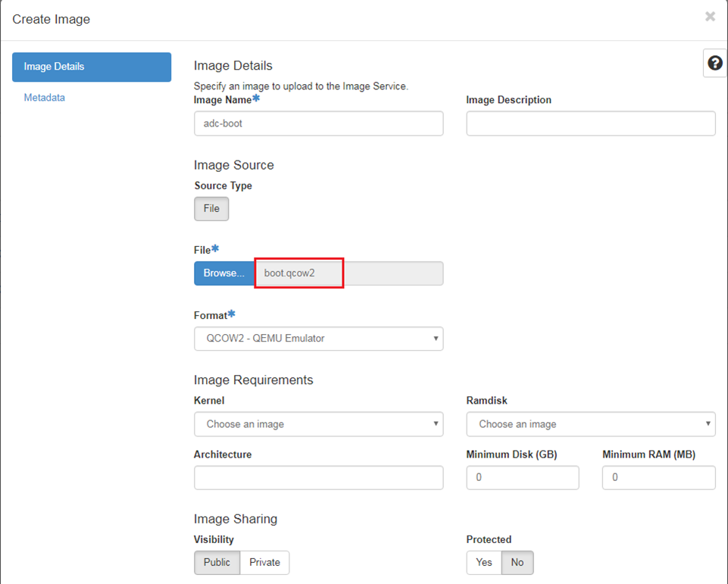
Task: Open the Format dropdown
Action: [x=318, y=339]
